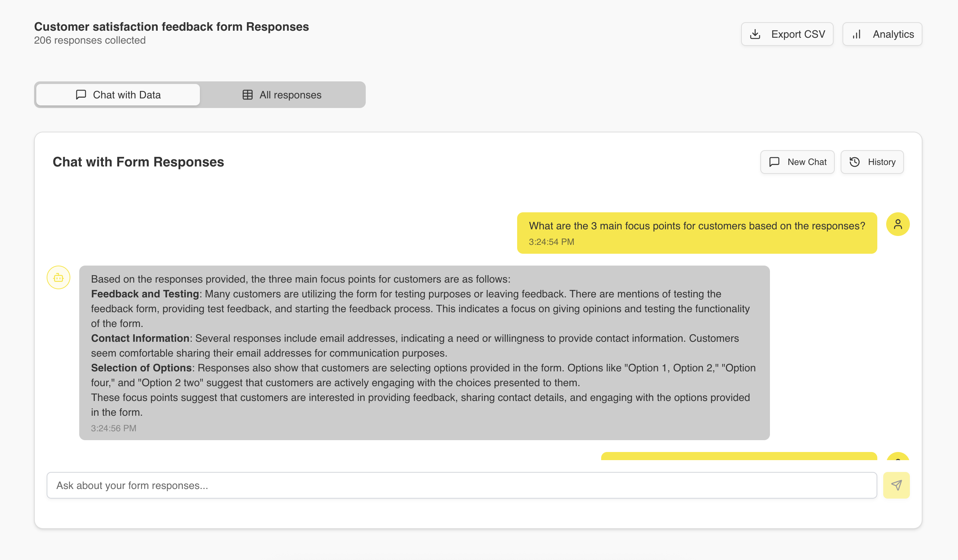
Task: Focus the Ask about your form responses field
Action: 461,485
